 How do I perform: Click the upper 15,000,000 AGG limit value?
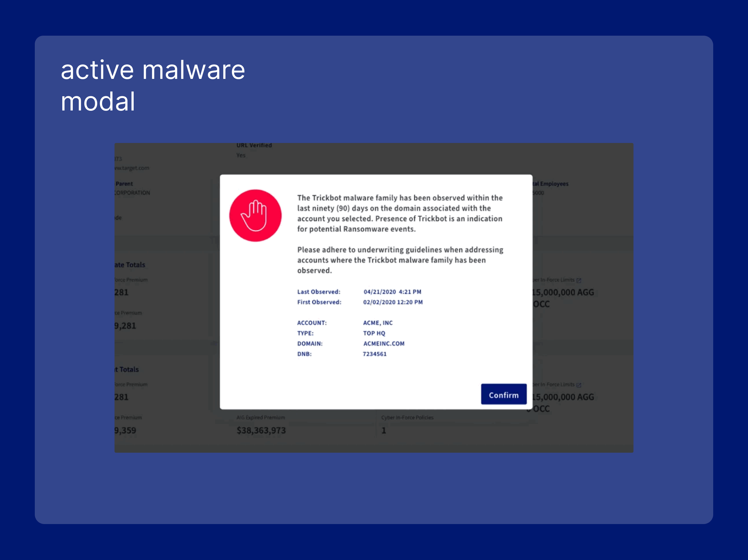pos(563,293)
